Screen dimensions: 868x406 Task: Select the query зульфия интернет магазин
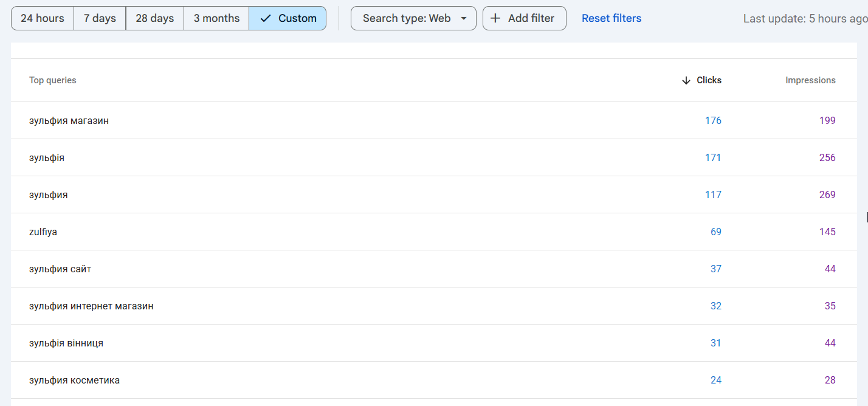click(91, 306)
